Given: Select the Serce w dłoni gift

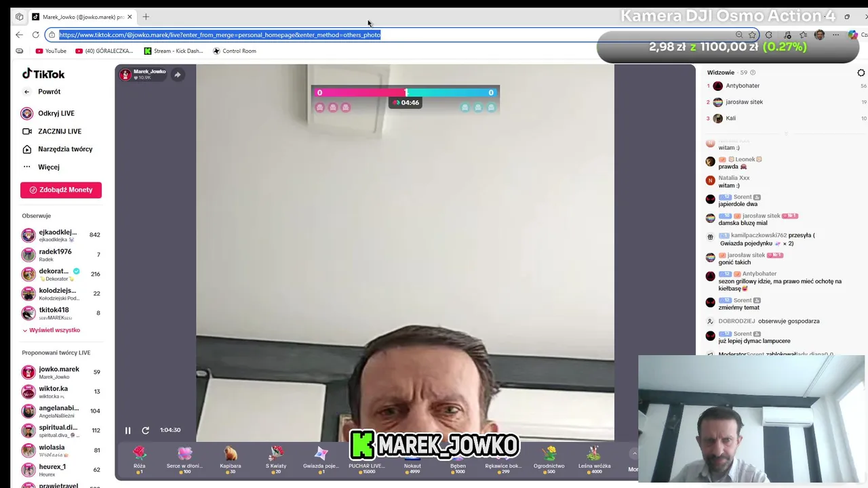Looking at the screenshot, I should [184, 458].
